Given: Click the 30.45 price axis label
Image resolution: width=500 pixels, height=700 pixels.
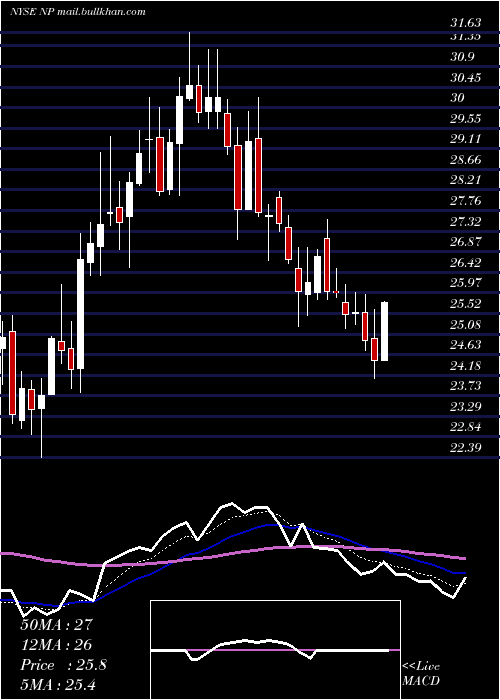Looking at the screenshot, I should click(466, 78).
